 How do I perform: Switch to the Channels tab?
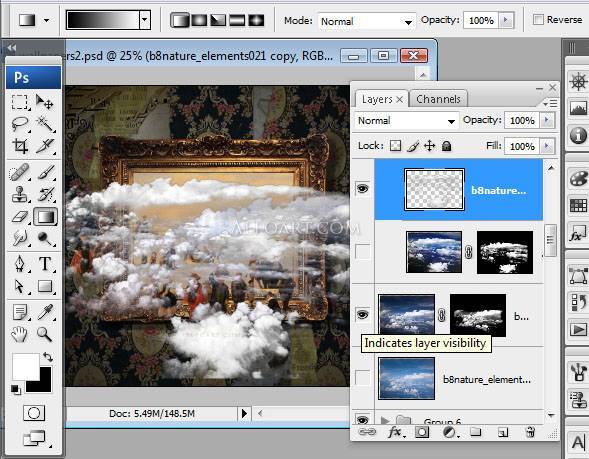(438, 99)
